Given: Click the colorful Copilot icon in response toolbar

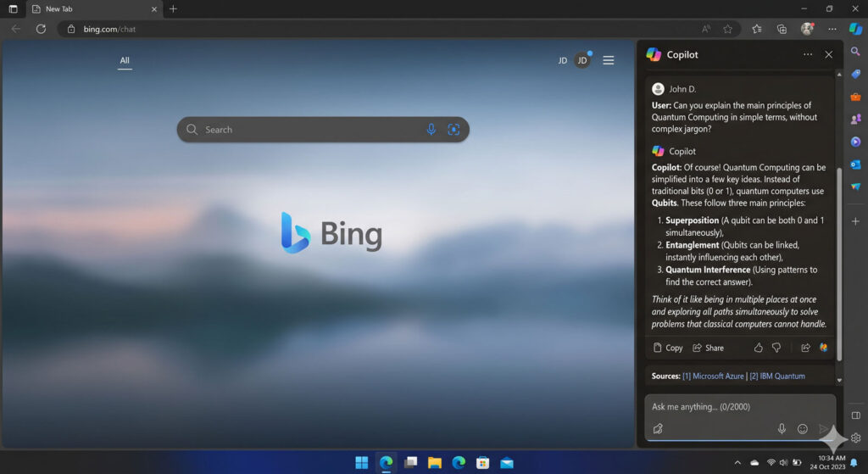Looking at the screenshot, I should tap(824, 348).
